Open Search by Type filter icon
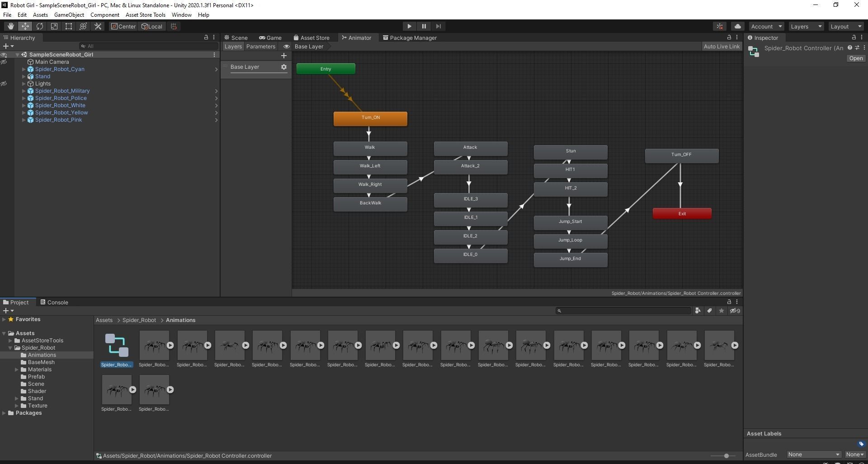Screen dimensions: 868x464 (x=698, y=311)
